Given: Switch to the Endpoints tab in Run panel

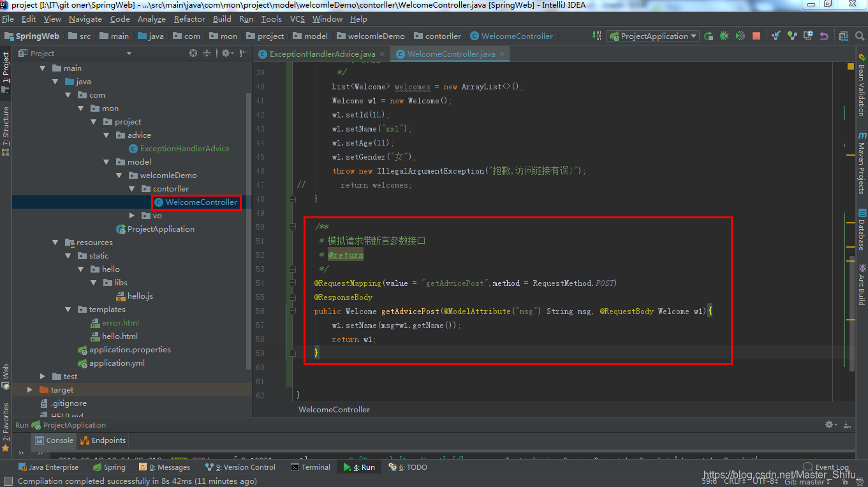Looking at the screenshot, I should pyautogui.click(x=103, y=440).
